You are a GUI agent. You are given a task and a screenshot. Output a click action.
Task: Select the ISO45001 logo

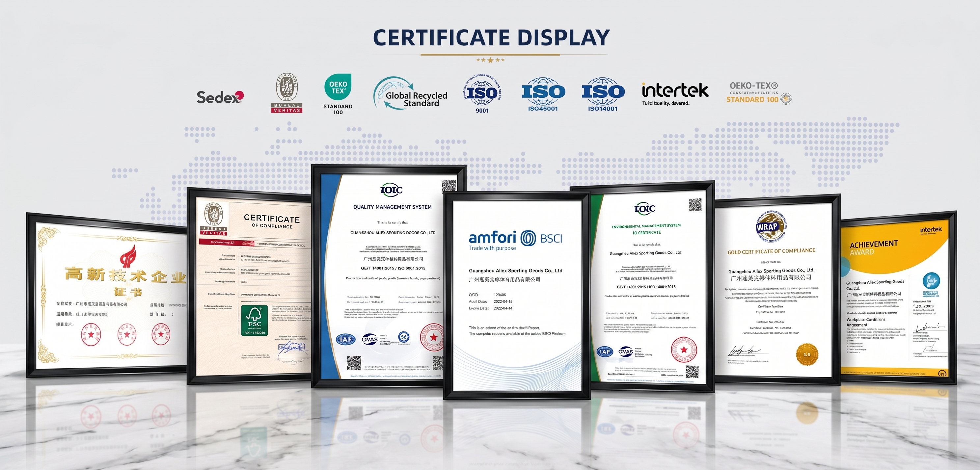pyautogui.click(x=543, y=94)
